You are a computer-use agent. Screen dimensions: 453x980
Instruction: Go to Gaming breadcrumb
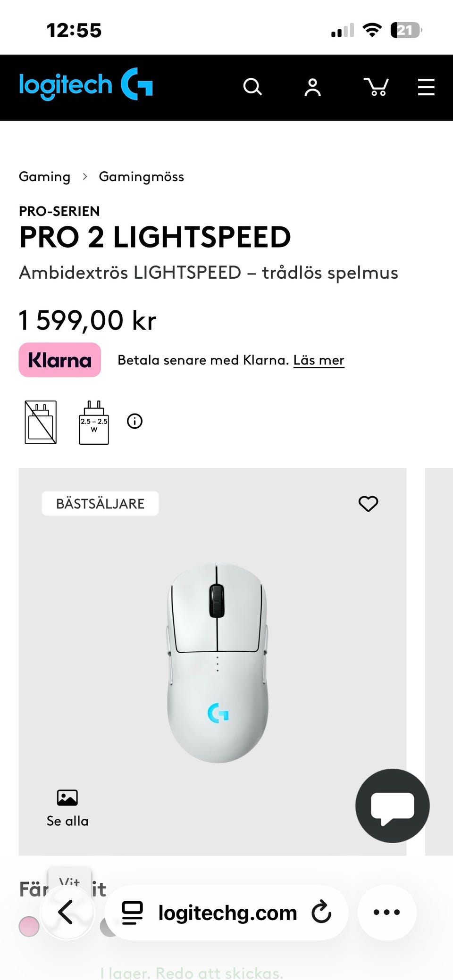[44, 177]
